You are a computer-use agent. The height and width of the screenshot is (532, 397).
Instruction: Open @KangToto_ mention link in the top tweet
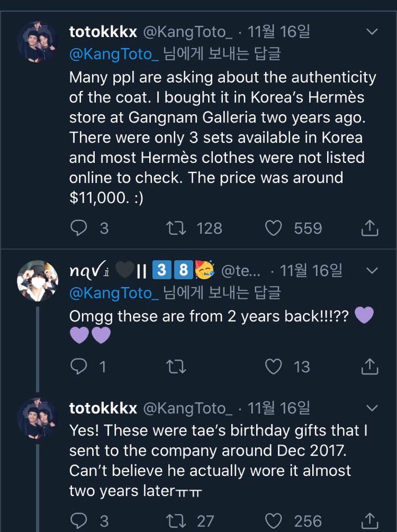[x=114, y=54]
